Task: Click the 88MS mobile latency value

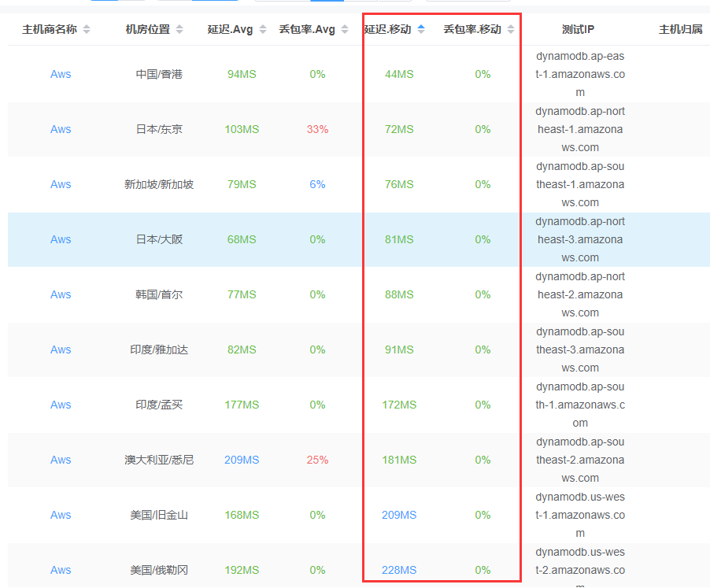Action: (399, 294)
